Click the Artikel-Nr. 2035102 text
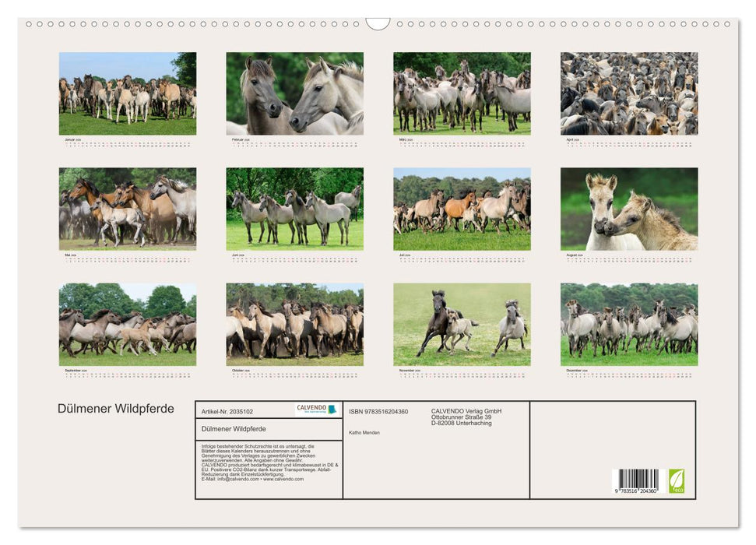 coord(227,411)
